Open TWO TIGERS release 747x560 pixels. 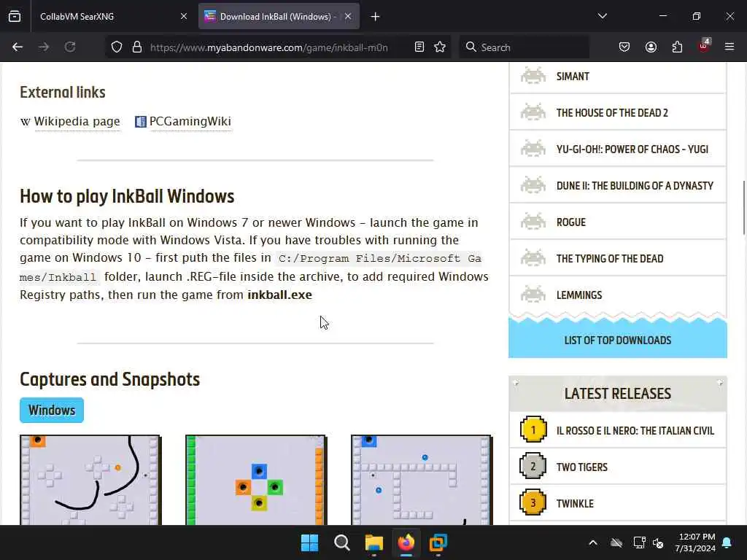point(581,467)
